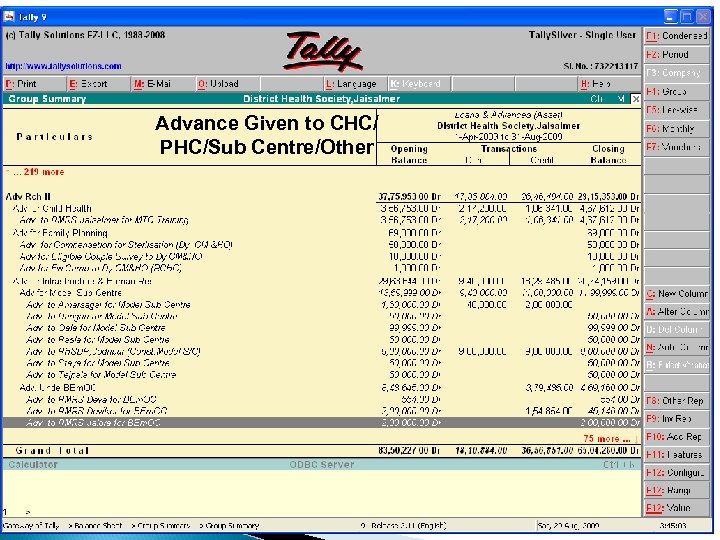Click Balance Sheet in the breadcrumb path
The height and width of the screenshot is (540, 720).
point(97,525)
